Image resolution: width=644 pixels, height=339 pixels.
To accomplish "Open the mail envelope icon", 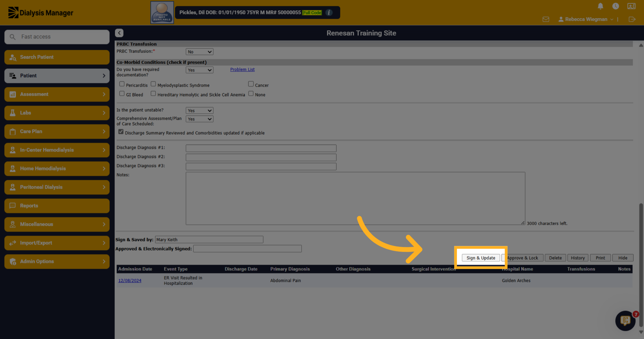I will [x=546, y=19].
